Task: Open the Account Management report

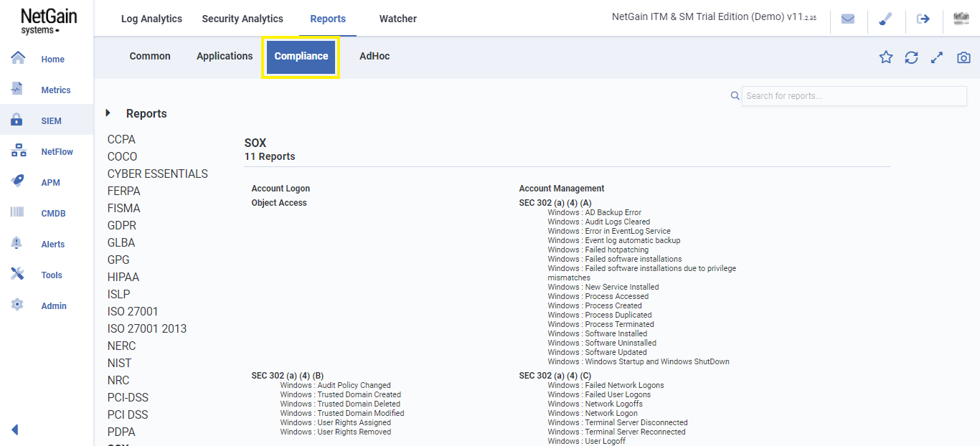Action: 562,189
